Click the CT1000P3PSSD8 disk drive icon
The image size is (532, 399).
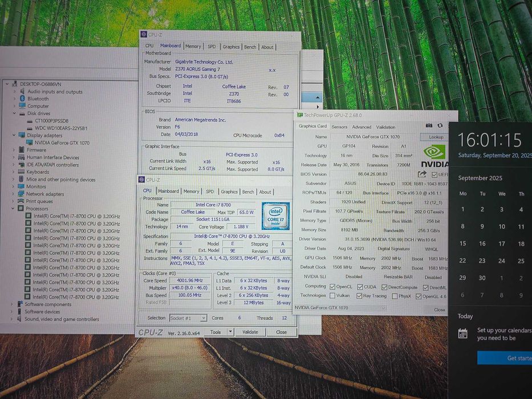30,121
